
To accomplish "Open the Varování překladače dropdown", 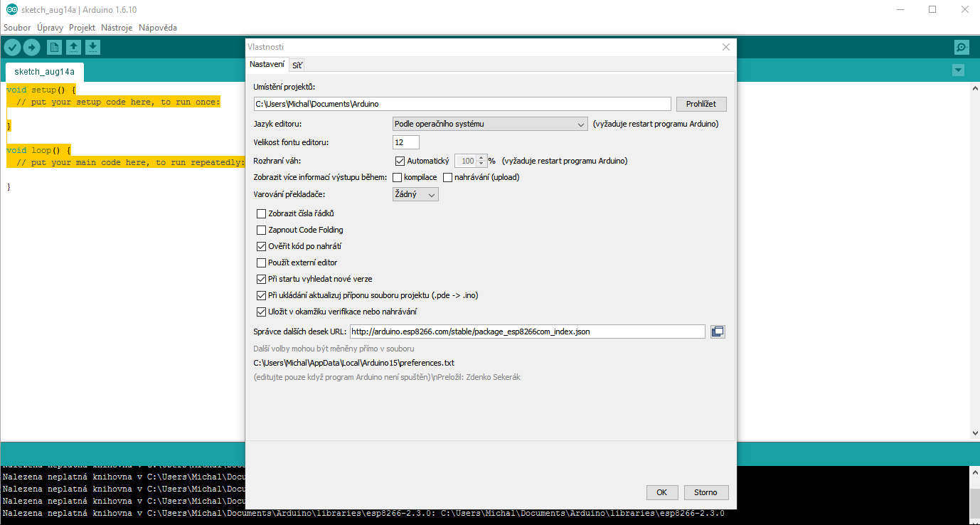I will [x=415, y=193].
